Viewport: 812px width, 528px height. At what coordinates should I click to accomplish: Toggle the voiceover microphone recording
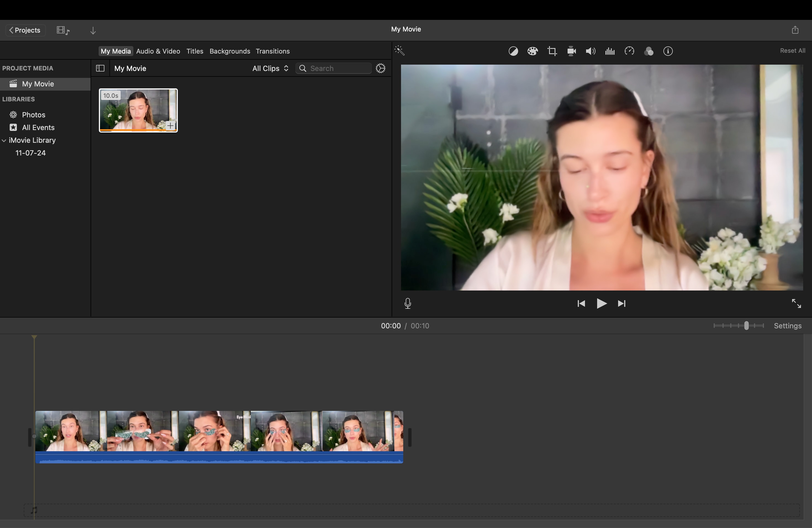coord(408,303)
